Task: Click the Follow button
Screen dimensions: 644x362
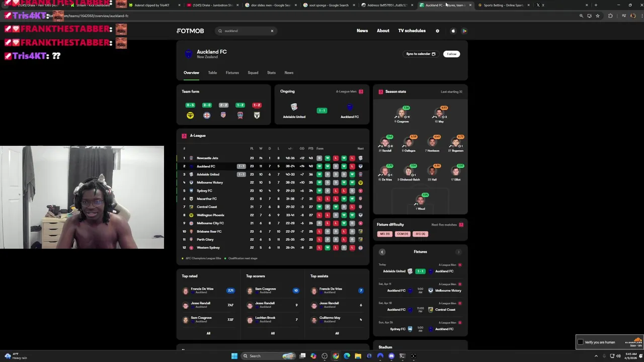Action: 451,54
